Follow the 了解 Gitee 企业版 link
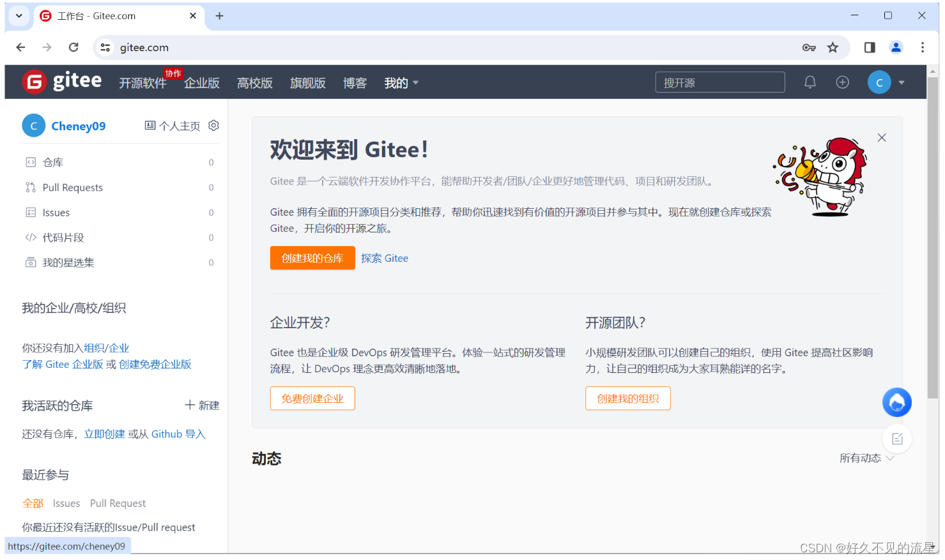Viewport: 945px width, 560px height. pos(63,364)
